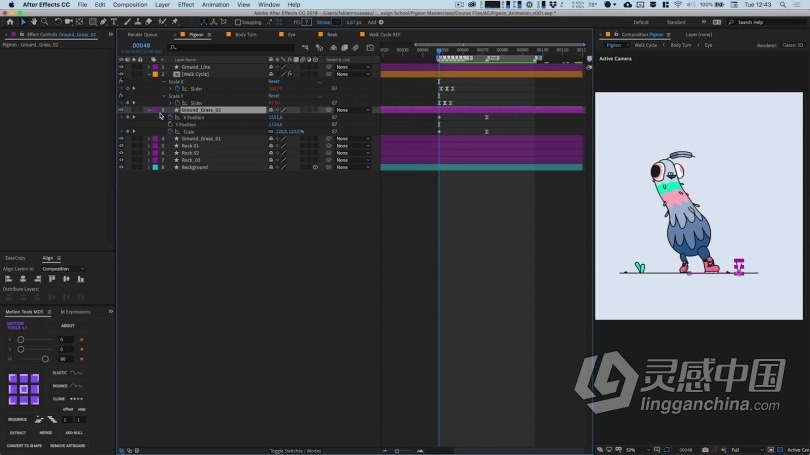Select the Rotation tool
The height and width of the screenshot is (455, 810).
pyautogui.click(x=58, y=22)
